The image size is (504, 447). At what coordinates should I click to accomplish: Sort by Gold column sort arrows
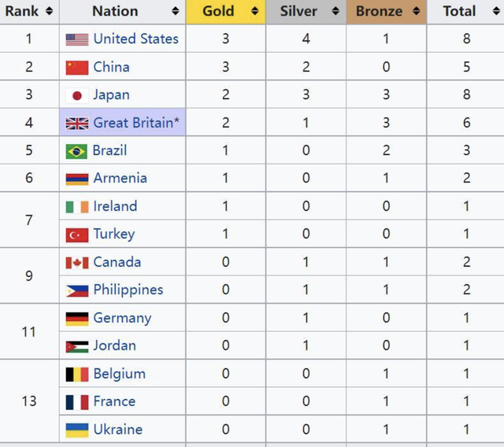pyautogui.click(x=255, y=11)
